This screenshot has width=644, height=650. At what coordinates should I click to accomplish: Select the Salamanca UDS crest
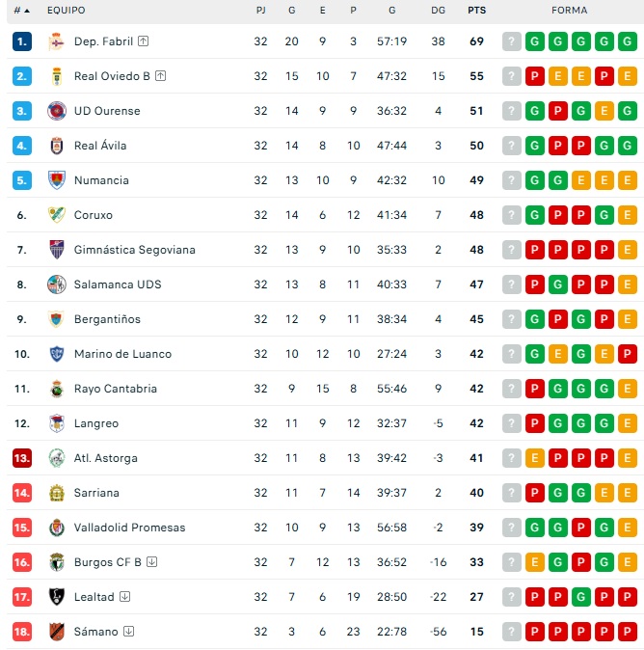[57, 284]
